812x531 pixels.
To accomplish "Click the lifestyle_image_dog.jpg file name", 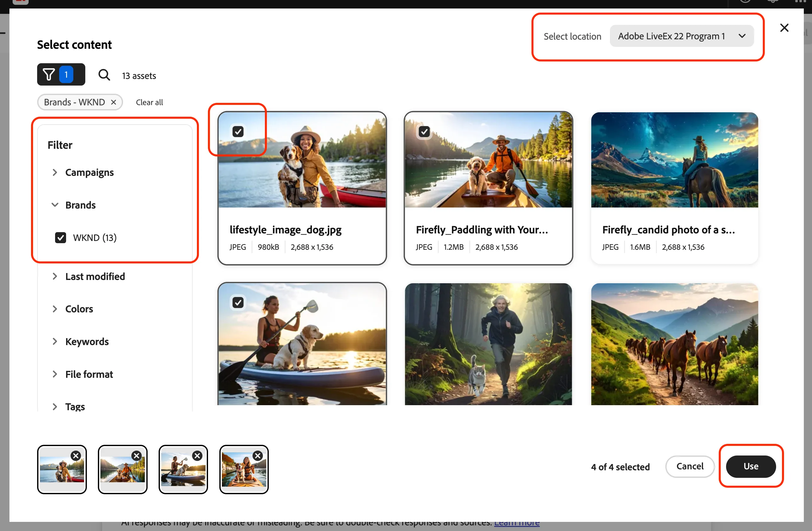I will pos(285,230).
